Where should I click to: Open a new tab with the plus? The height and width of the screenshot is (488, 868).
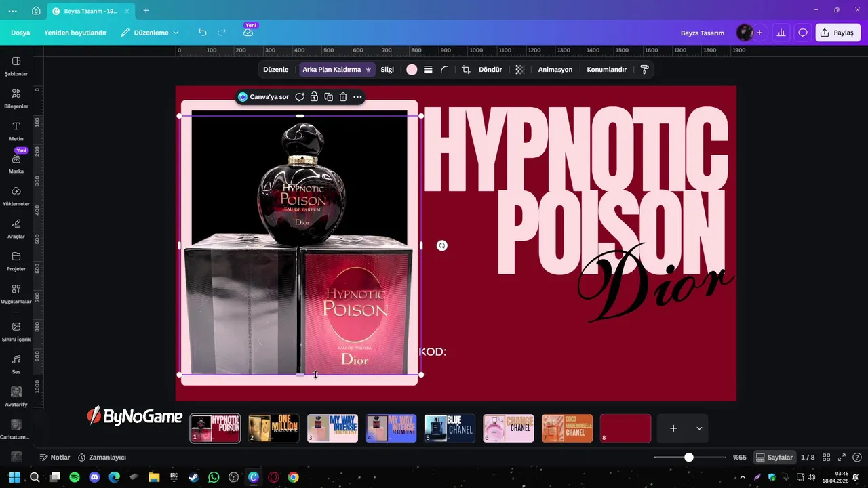[x=146, y=11]
